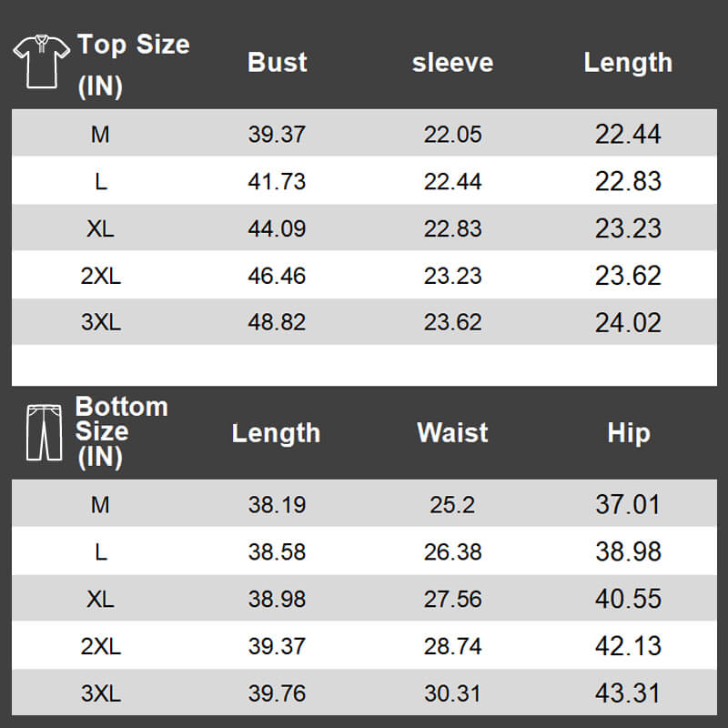Click top length value 24.02
The height and width of the screenshot is (728, 728).
coord(628,322)
